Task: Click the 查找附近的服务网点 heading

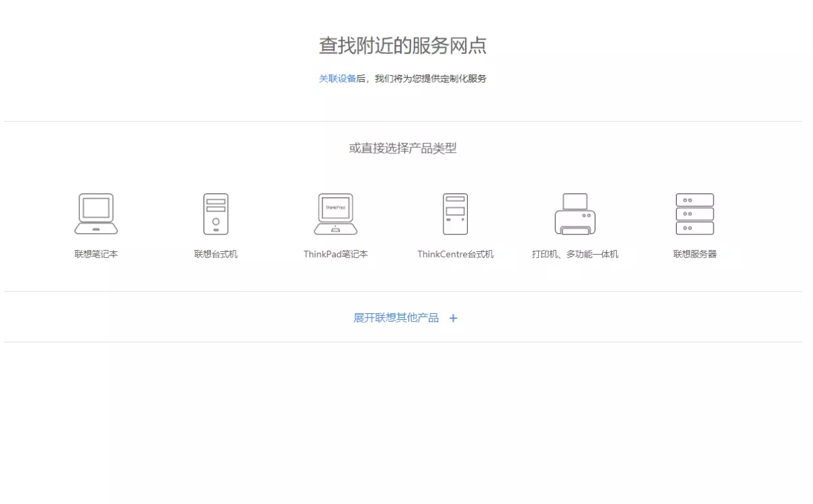Action: tap(402, 46)
